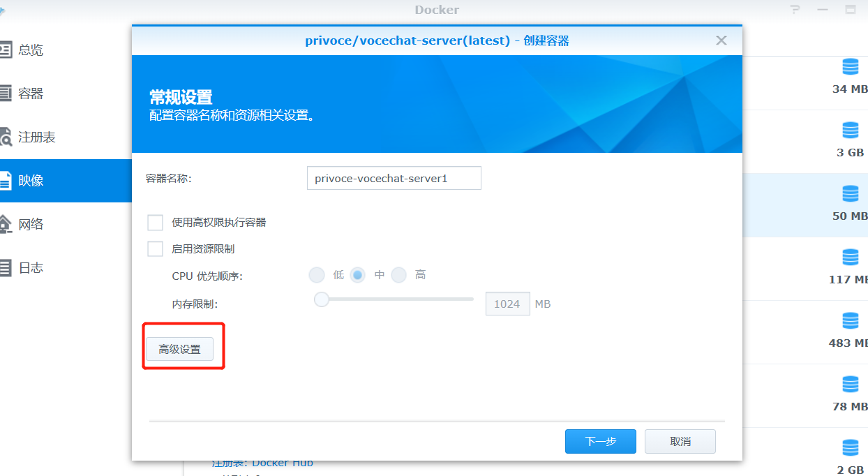
Task: Select 中 CPU priority radio button
Action: [358, 275]
